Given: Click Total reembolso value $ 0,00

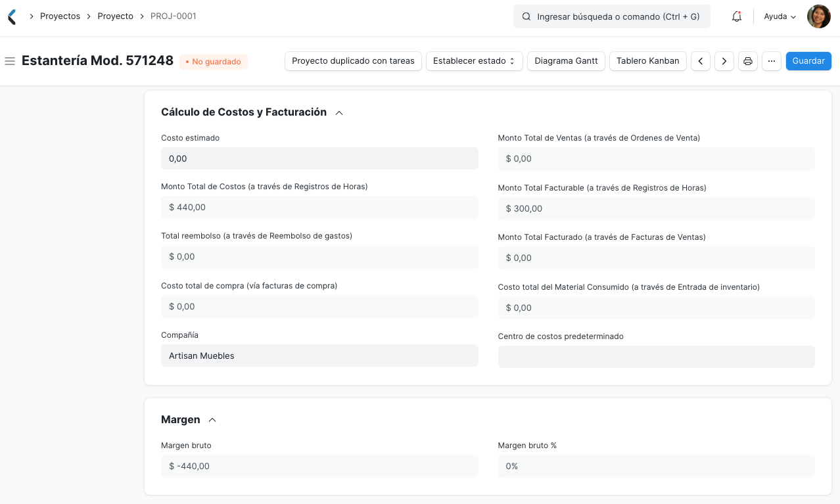Looking at the screenshot, I should coord(319,256).
